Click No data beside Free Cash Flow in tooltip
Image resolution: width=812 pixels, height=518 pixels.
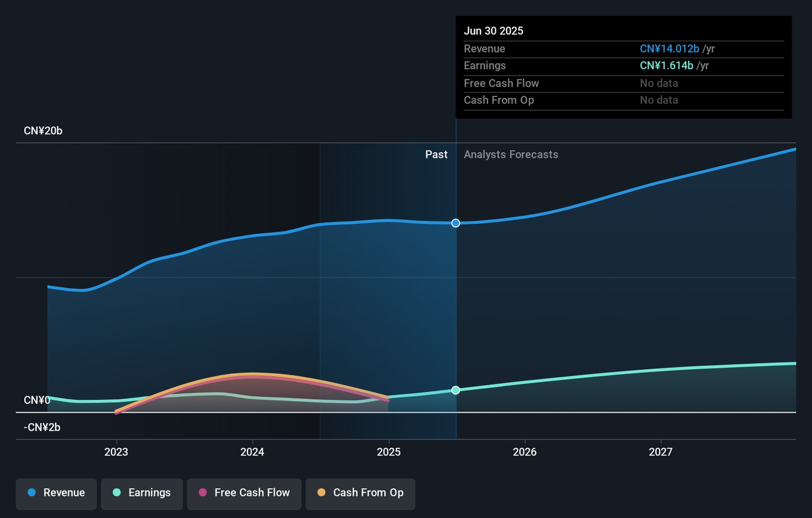[x=659, y=83]
